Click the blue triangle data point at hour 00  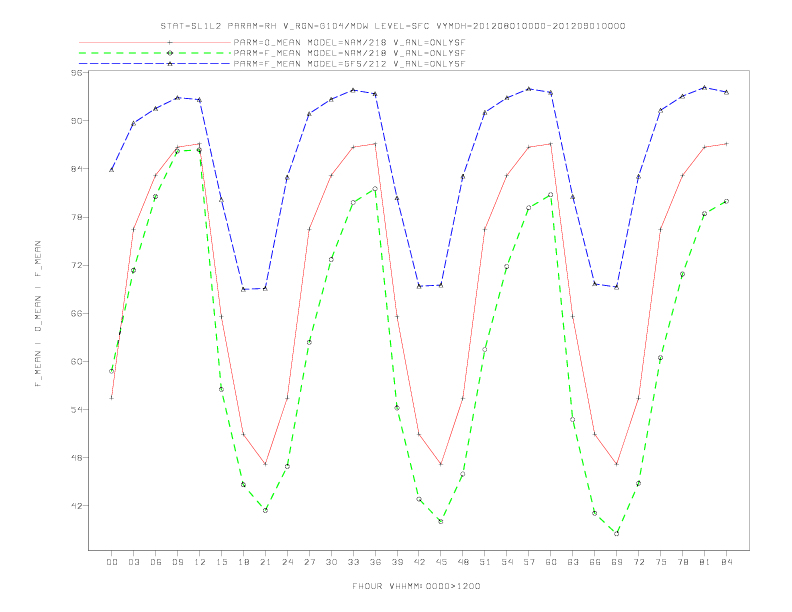(112, 170)
